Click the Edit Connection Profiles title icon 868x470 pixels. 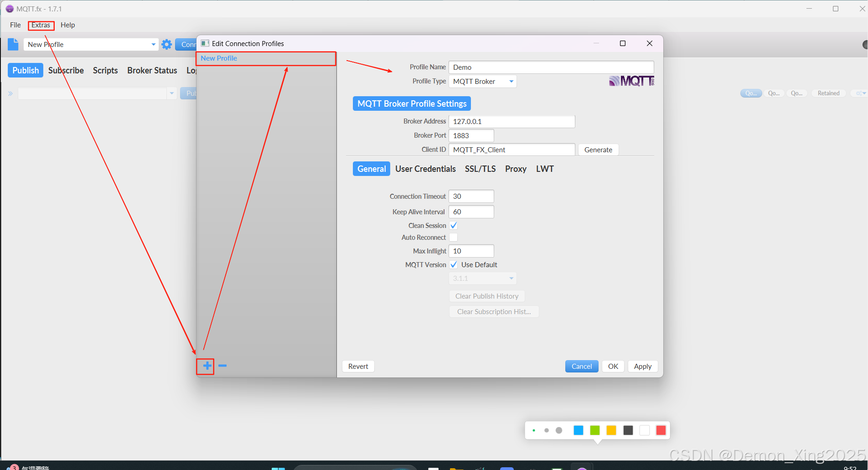(x=205, y=43)
